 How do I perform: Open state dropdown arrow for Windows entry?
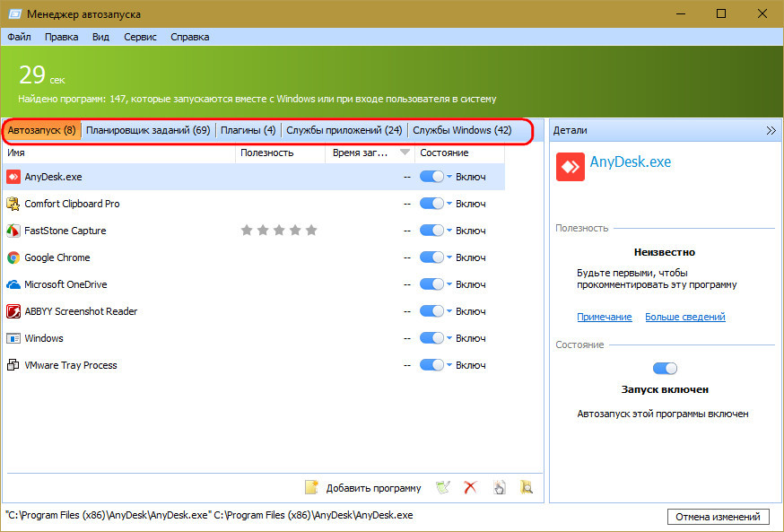[449, 338]
